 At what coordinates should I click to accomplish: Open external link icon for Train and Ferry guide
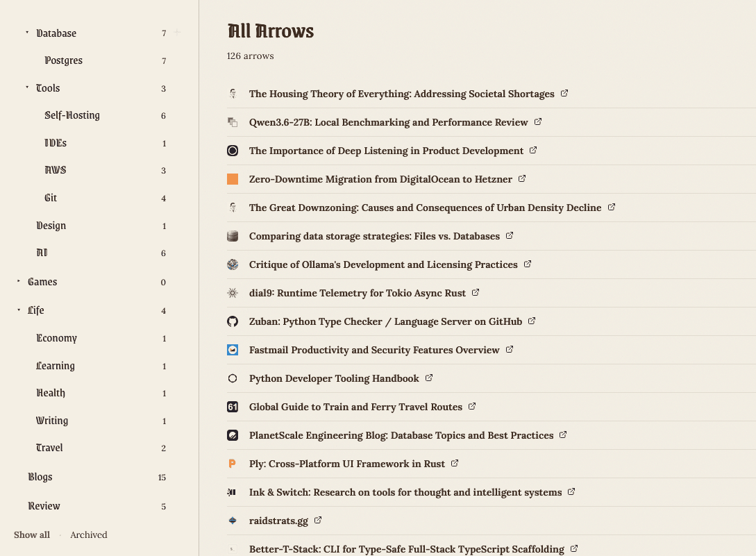(472, 406)
